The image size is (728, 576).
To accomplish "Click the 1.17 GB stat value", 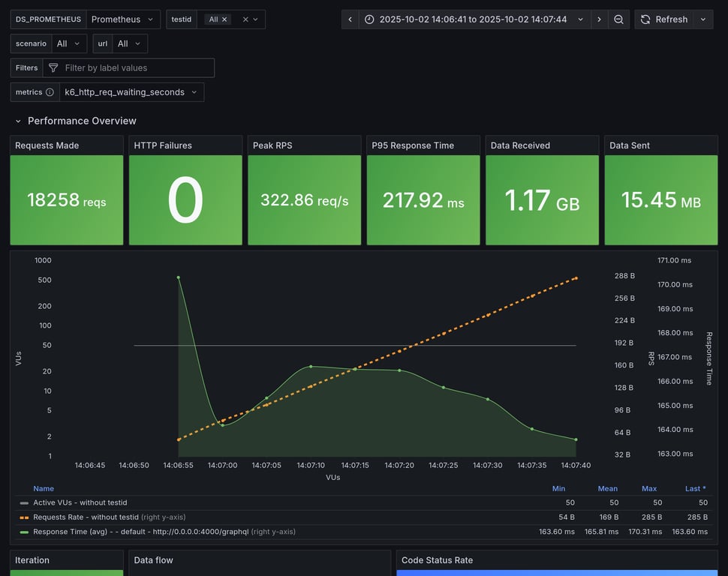I will coord(542,200).
